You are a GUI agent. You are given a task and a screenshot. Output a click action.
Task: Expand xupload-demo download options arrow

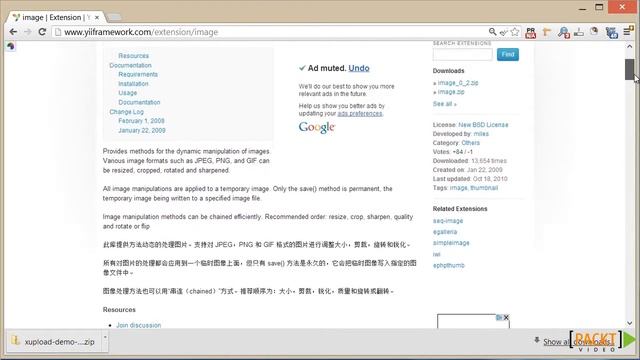pos(105,338)
